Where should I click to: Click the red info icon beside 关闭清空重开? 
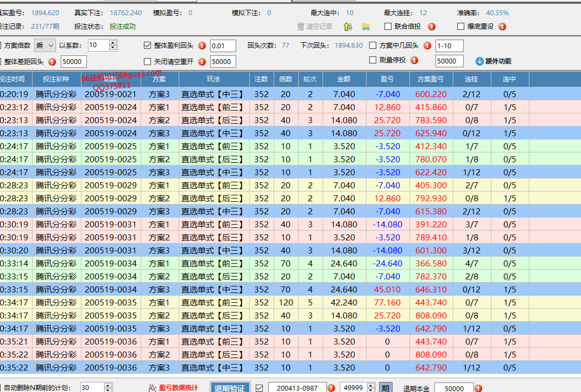[202, 62]
